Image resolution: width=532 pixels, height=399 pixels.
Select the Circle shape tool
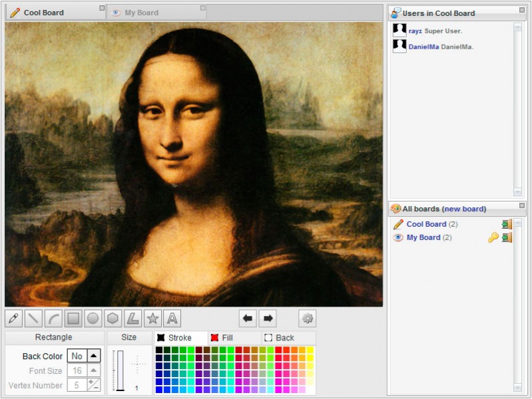[x=93, y=319]
